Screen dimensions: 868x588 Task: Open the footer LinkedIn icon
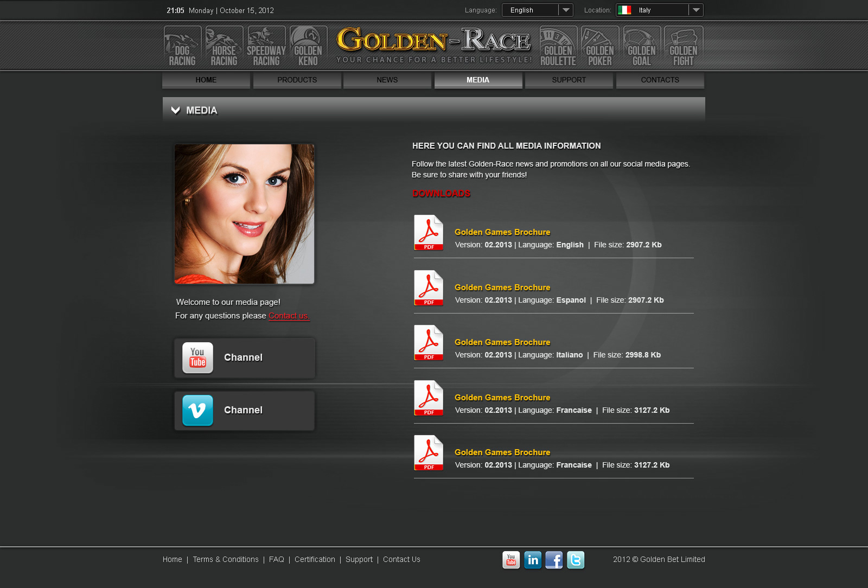[533, 560]
